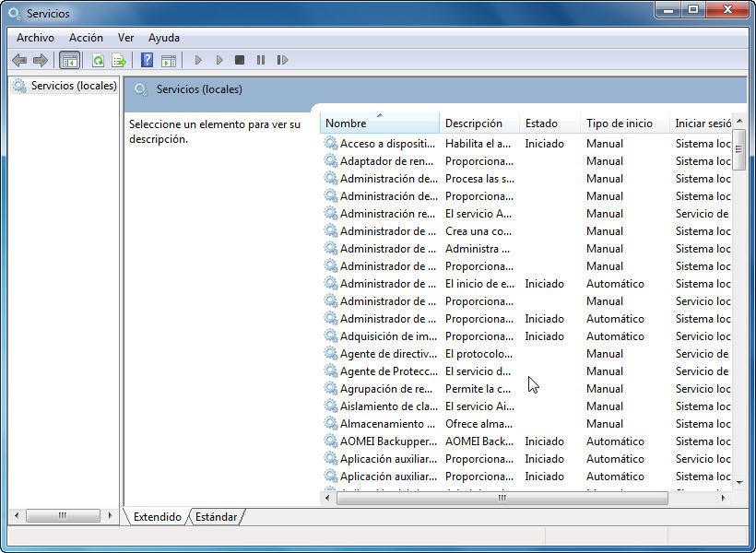Click the Export list toolbar icon
The image size is (756, 553).
(119, 60)
